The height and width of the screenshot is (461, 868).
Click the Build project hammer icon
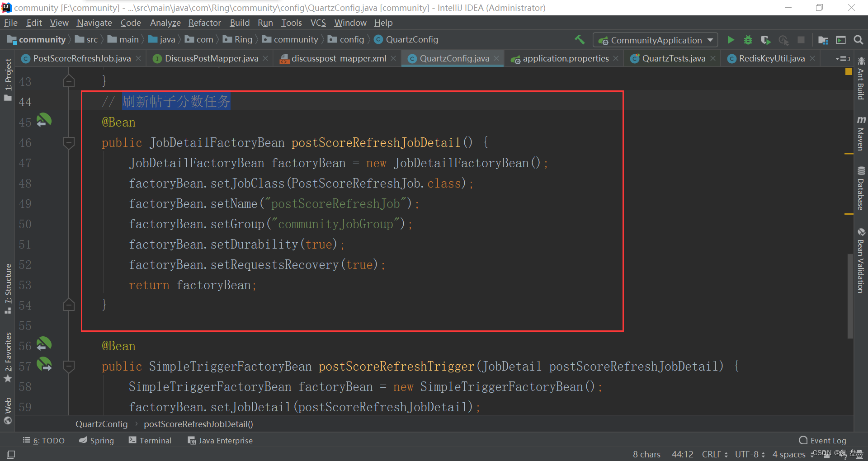point(580,40)
